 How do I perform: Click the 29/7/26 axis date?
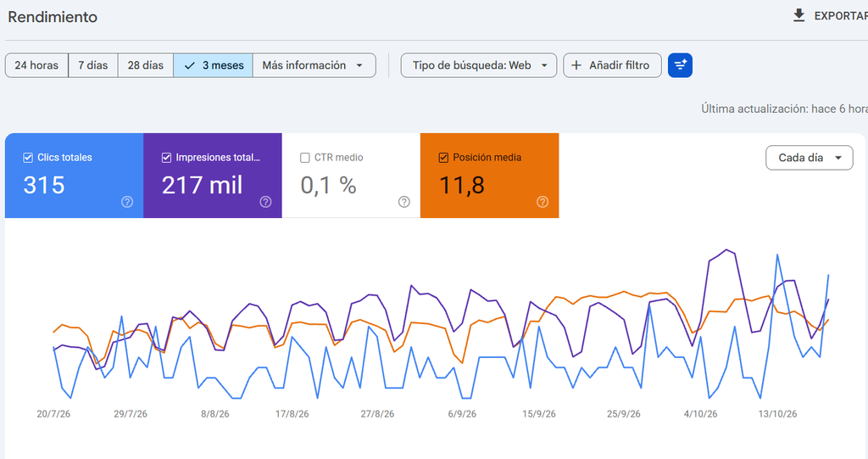coord(131,414)
